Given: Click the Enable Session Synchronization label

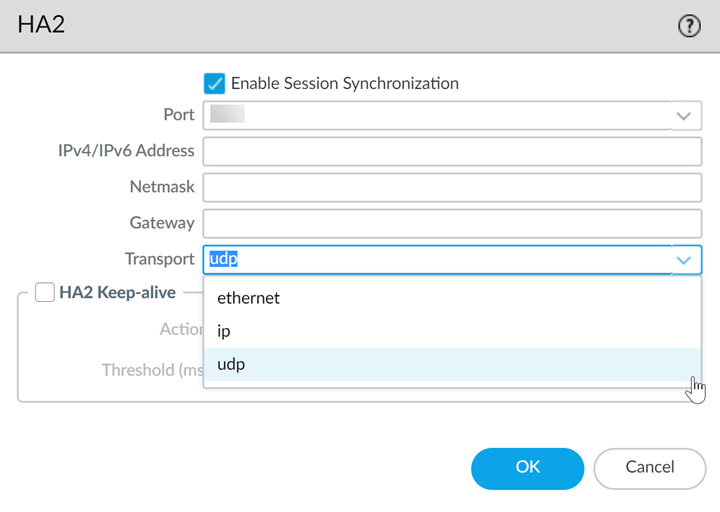Looking at the screenshot, I should [x=344, y=83].
